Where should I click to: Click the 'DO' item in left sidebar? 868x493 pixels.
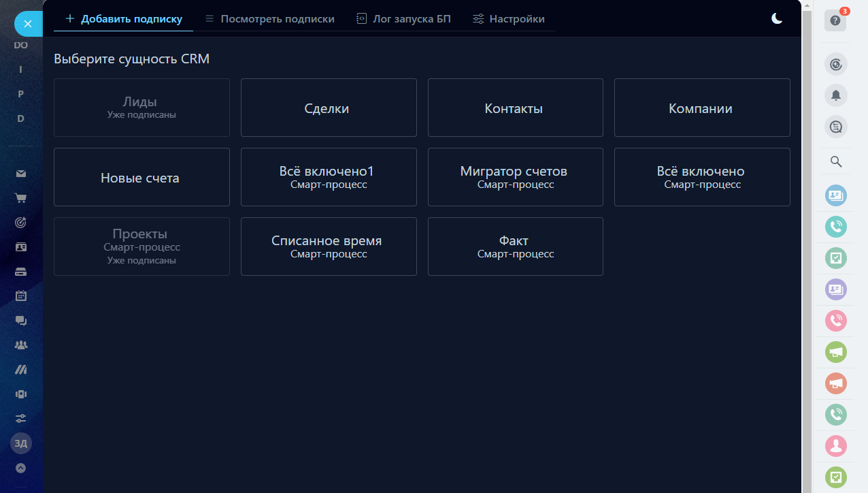(x=21, y=45)
